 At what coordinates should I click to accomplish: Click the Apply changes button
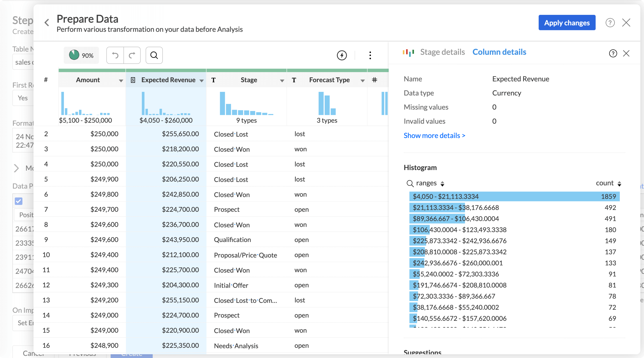click(567, 23)
